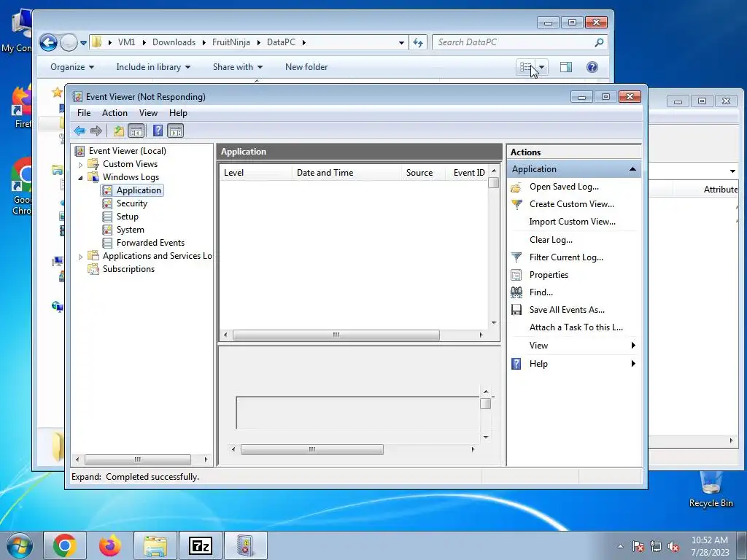The image size is (747, 560).
Task: Open Share with dropdown
Action: point(237,67)
